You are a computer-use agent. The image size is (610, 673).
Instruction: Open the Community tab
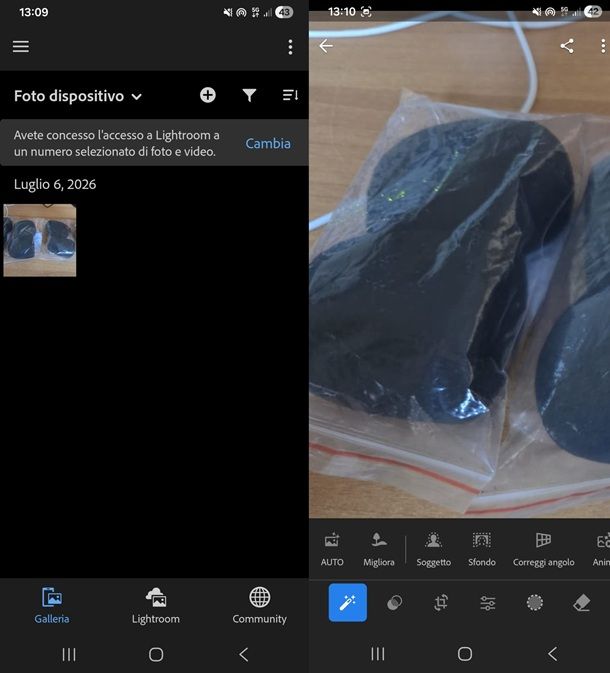pyautogui.click(x=260, y=606)
